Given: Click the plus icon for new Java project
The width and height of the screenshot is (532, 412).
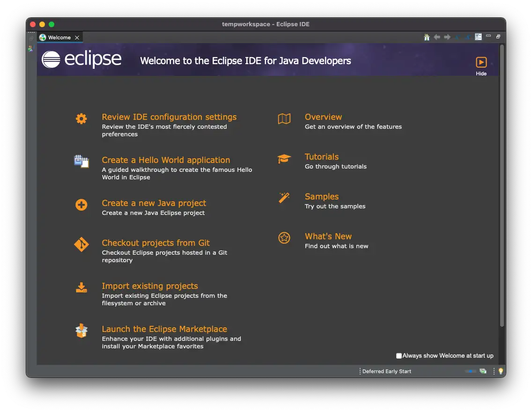Looking at the screenshot, I should pyautogui.click(x=81, y=205).
